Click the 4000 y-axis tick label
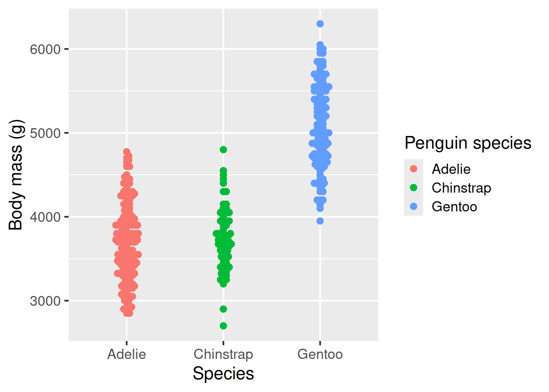 coord(45,217)
